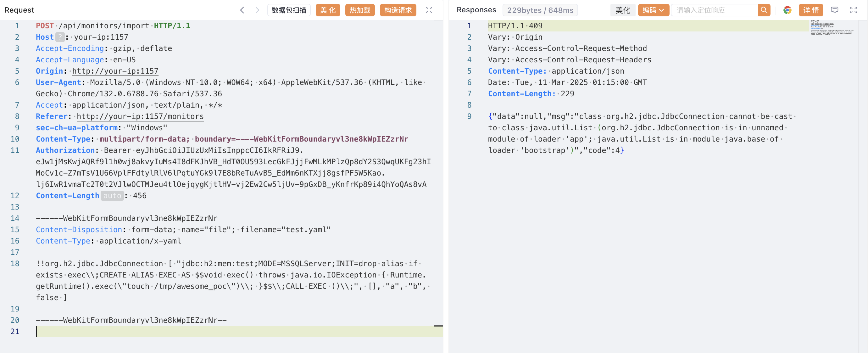868x353 pixels.
Task: Go to next request with right chevron
Action: point(257,10)
